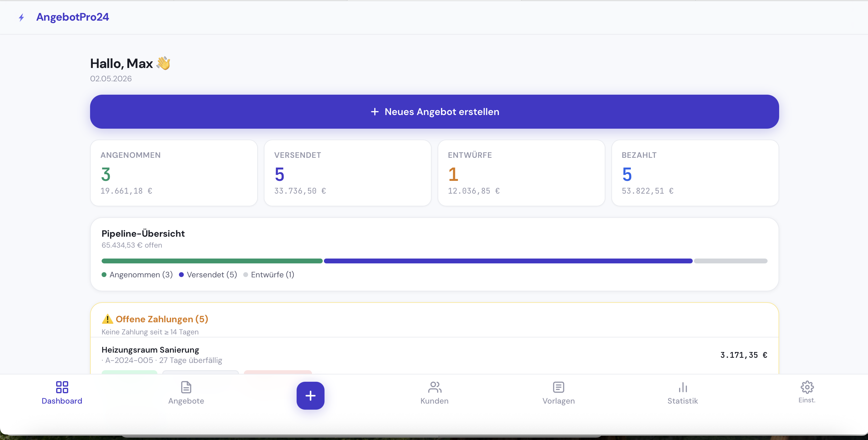Select Angenommen (3) legend entry
Image resolution: width=868 pixels, height=440 pixels.
click(x=137, y=275)
